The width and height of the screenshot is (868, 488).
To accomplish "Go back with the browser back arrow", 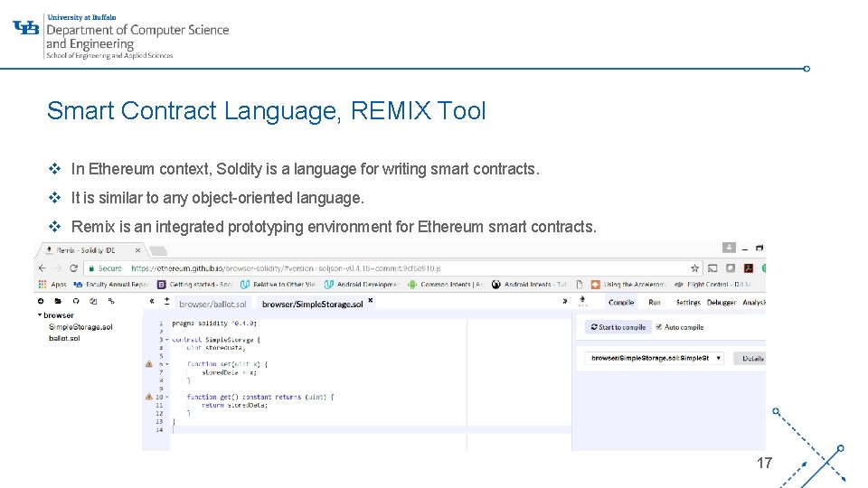I will click(x=42, y=267).
